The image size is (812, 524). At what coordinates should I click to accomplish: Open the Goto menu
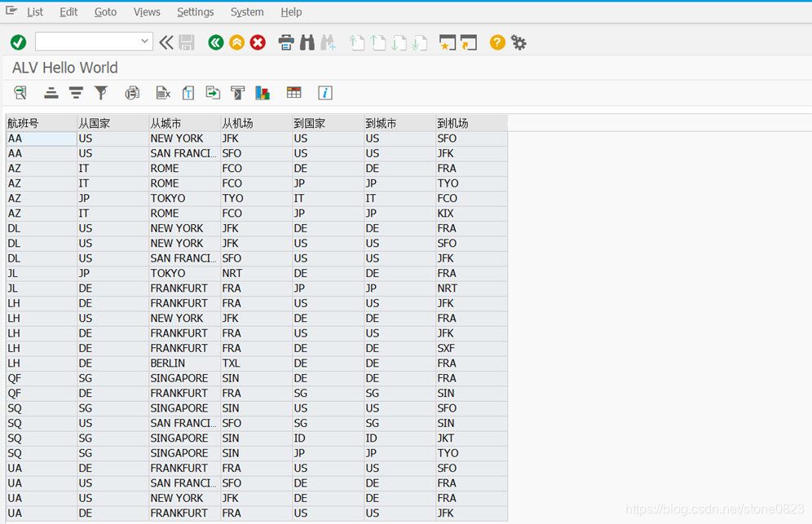(105, 12)
